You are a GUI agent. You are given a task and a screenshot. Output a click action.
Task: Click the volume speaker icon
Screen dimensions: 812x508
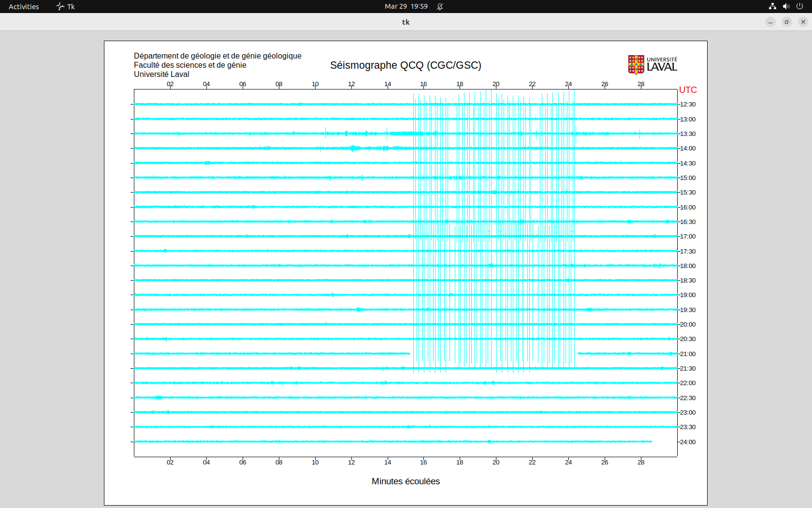pyautogui.click(x=786, y=6)
